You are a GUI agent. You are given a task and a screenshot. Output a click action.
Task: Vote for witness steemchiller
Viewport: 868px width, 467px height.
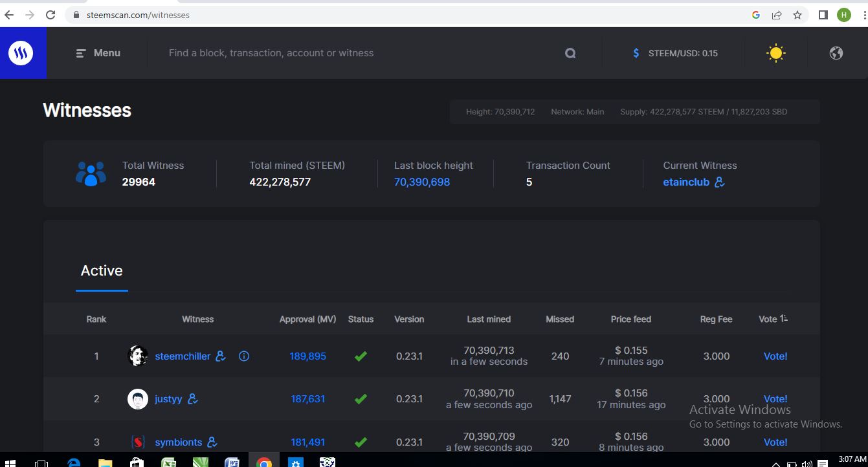click(x=775, y=356)
